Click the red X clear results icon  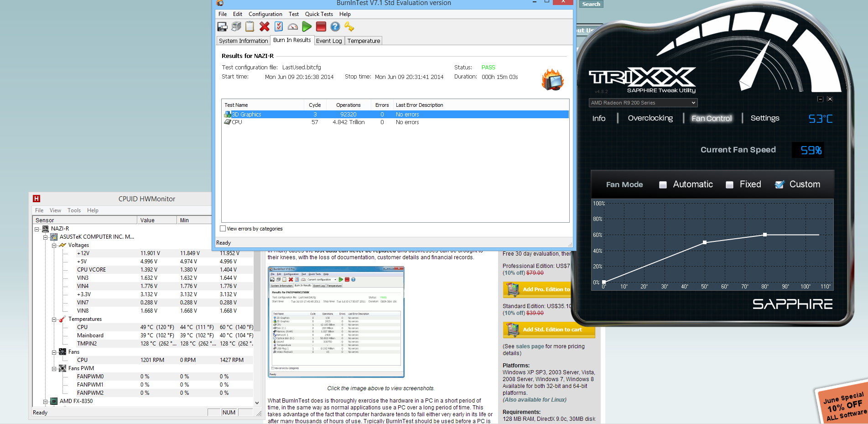(x=265, y=27)
